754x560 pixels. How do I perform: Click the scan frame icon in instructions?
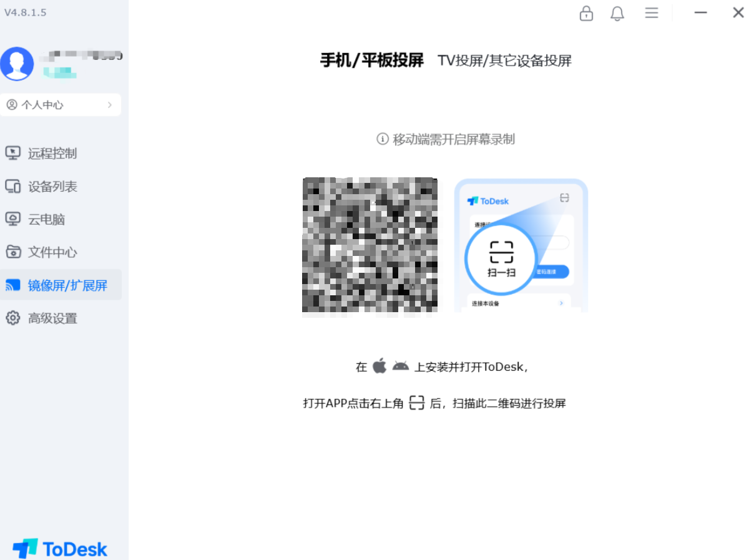click(x=416, y=403)
